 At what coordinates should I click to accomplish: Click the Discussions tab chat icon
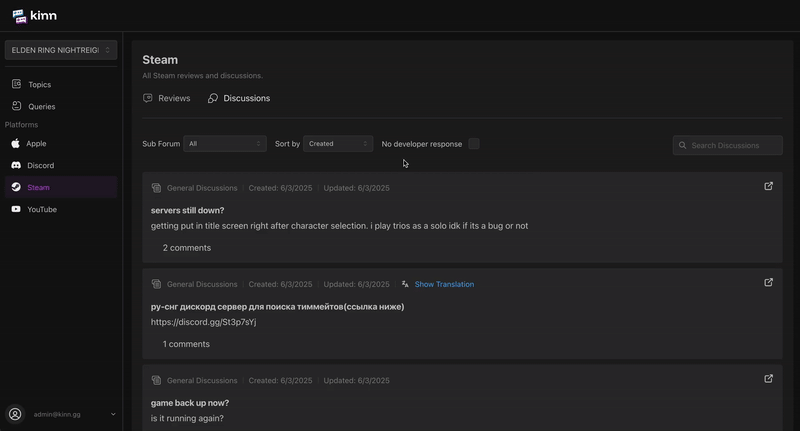coord(213,98)
